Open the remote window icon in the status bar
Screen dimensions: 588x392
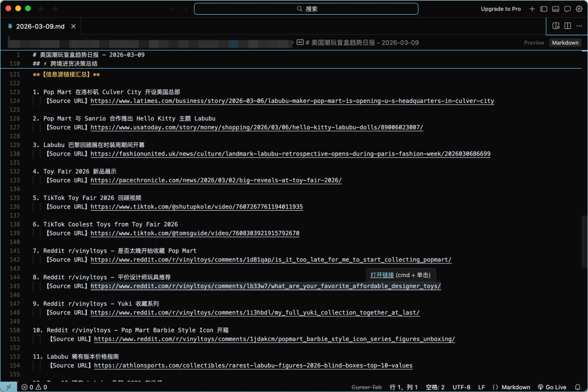tap(9, 387)
